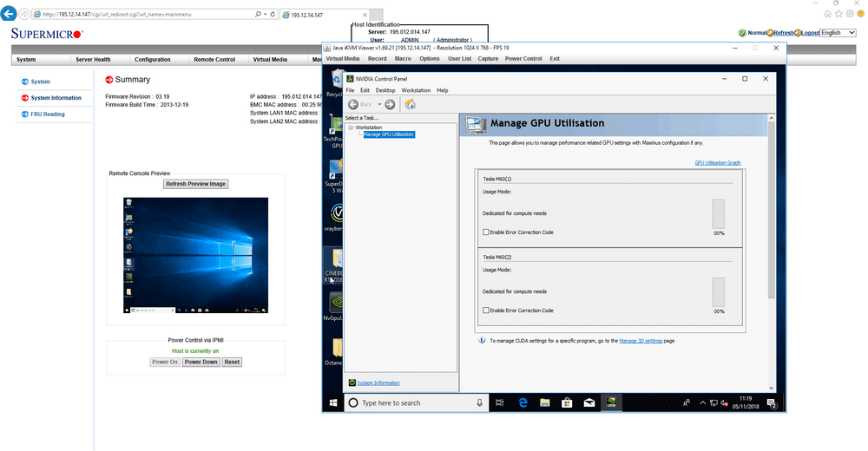Open the People icon in system tray

[x=687, y=402]
